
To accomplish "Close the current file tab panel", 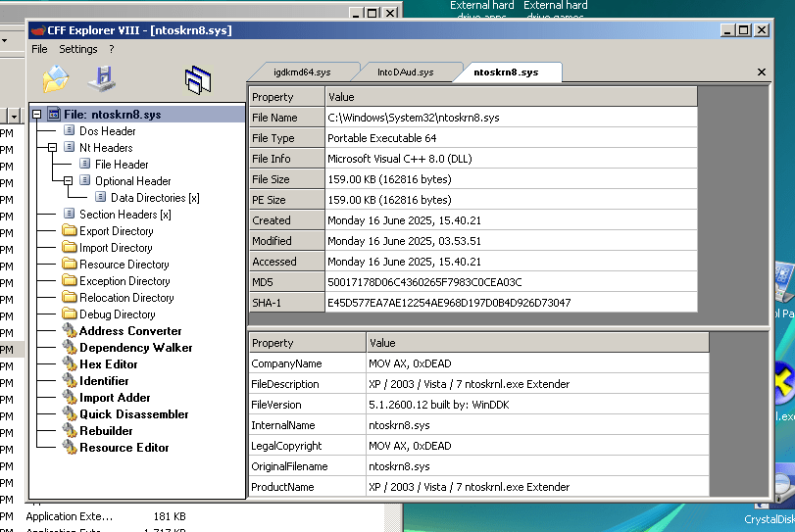I will (x=762, y=73).
